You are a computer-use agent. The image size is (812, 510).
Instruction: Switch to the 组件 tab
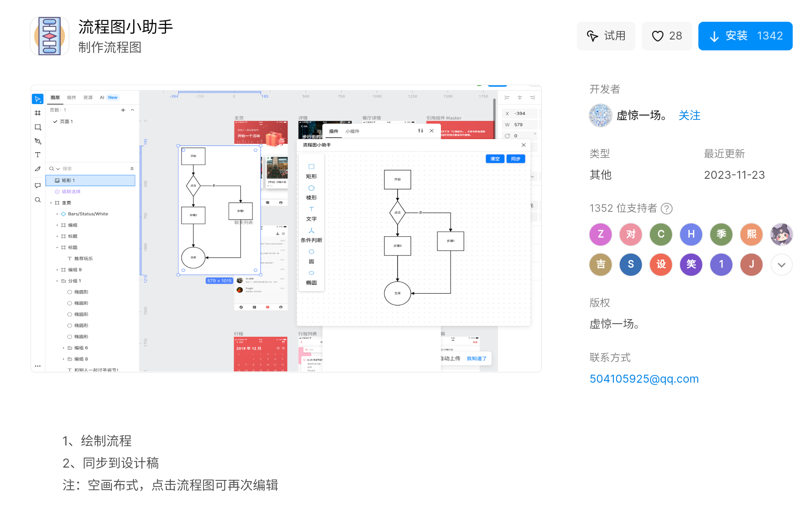tap(72, 97)
